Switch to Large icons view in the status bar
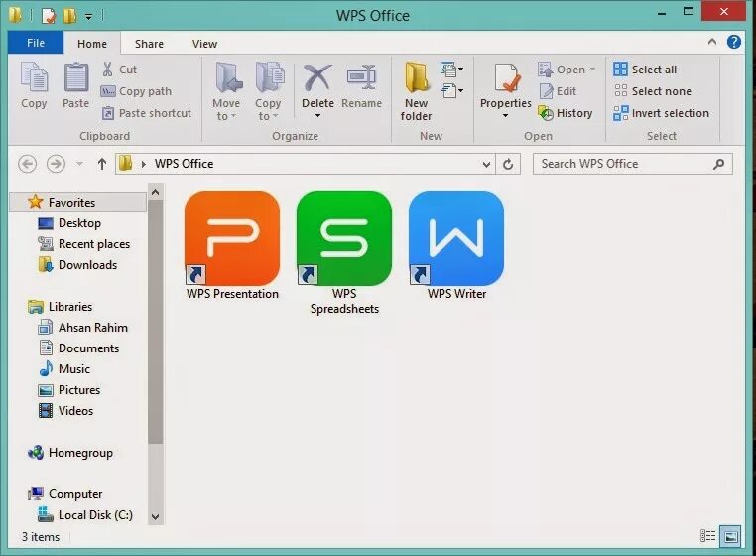Viewport: 756px width, 556px height. point(731,536)
